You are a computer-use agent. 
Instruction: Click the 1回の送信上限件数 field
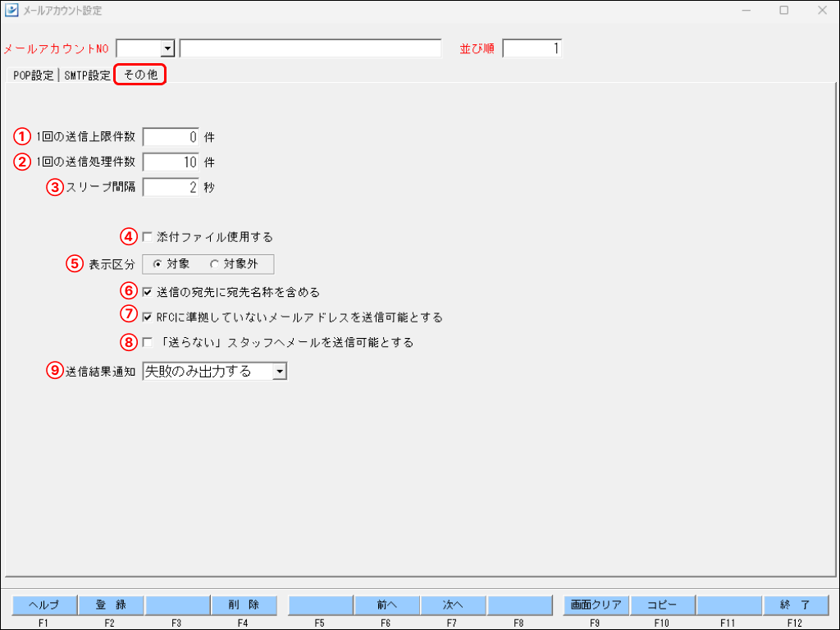coord(171,137)
